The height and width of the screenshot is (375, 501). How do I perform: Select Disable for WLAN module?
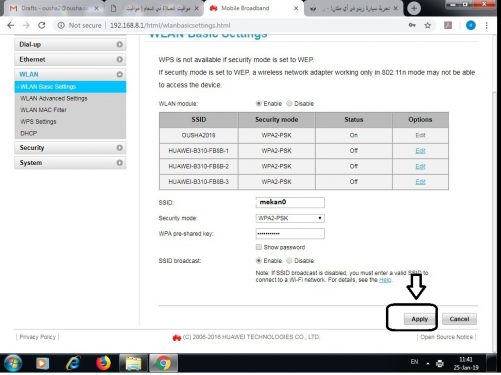coord(289,103)
